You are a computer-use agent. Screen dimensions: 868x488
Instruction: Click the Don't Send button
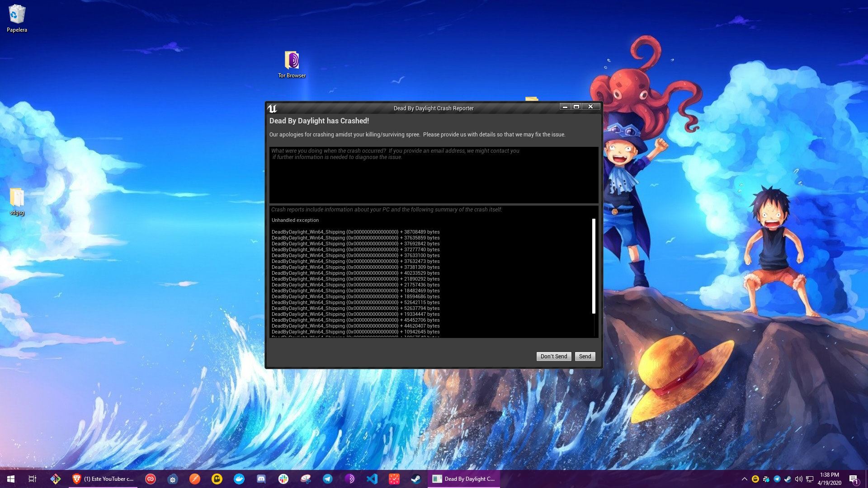click(x=554, y=357)
